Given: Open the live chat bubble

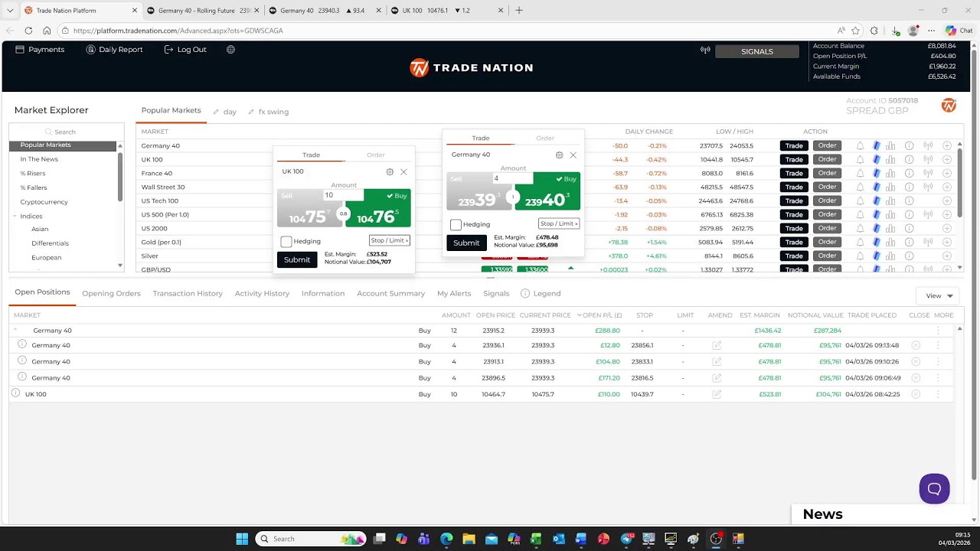Looking at the screenshot, I should click(934, 488).
